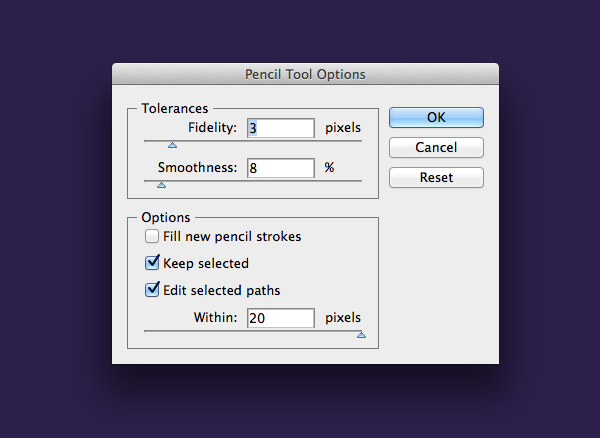Click the Smoothness label text
Screen dimensions: 600x438
pos(197,168)
